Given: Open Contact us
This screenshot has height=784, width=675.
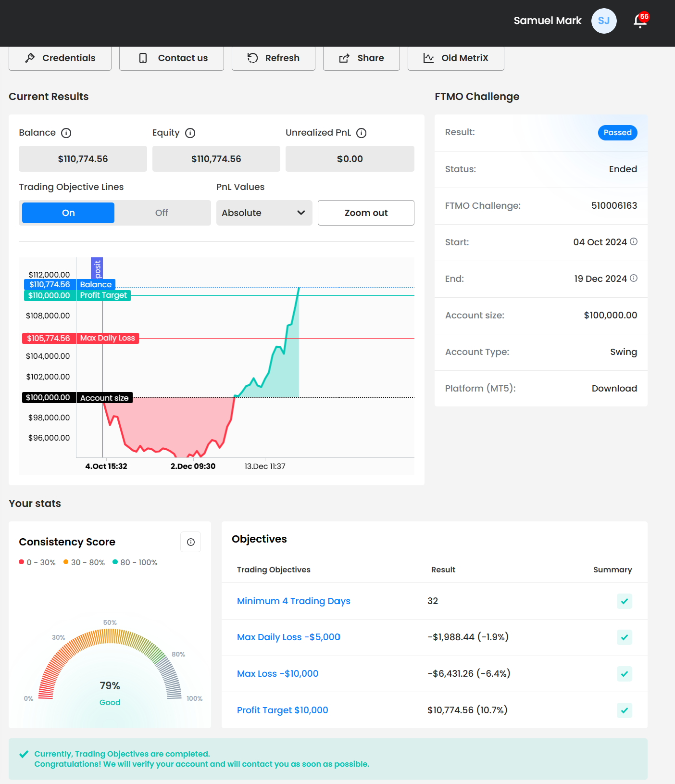Looking at the screenshot, I should click(172, 58).
